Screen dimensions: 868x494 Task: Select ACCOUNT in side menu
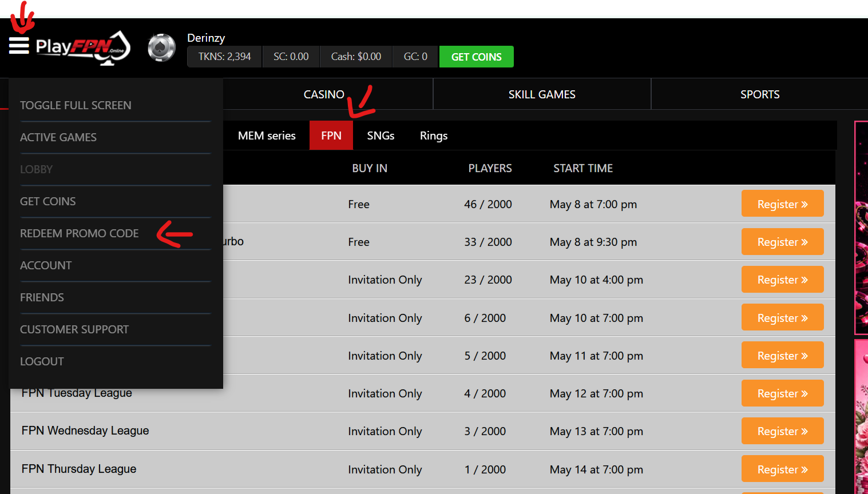tap(46, 265)
